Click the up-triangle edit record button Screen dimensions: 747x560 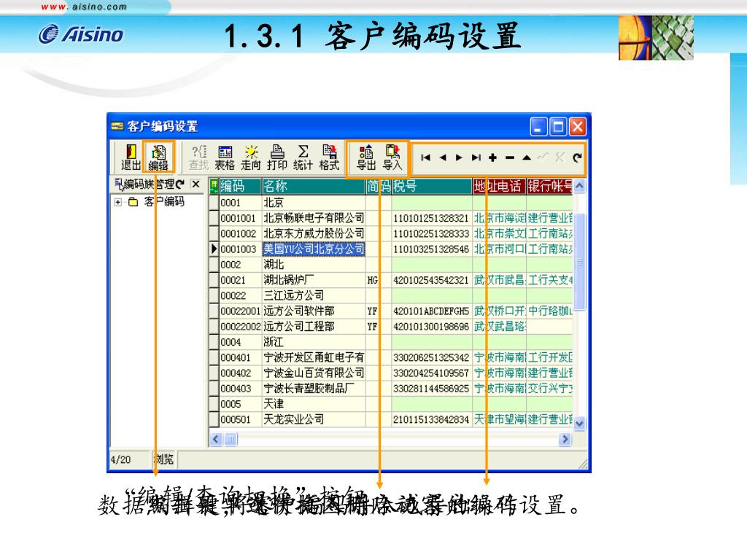tap(527, 157)
